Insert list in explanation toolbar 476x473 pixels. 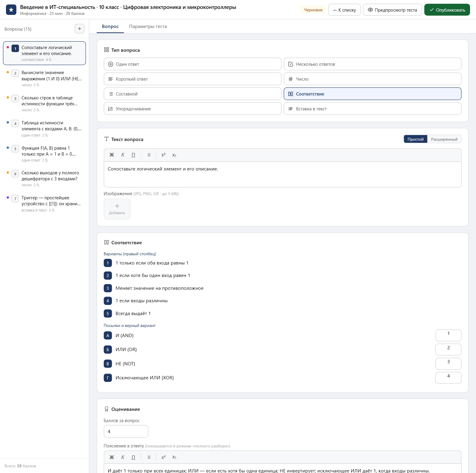click(149, 457)
